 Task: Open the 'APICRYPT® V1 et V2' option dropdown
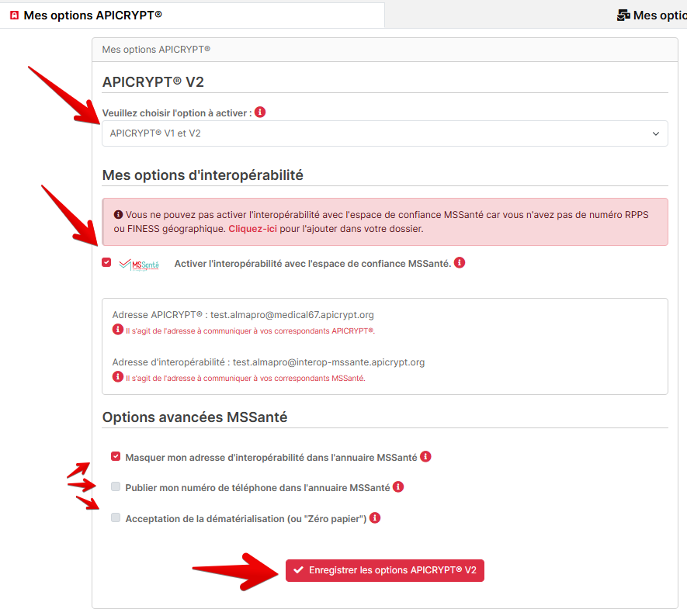coord(385,133)
